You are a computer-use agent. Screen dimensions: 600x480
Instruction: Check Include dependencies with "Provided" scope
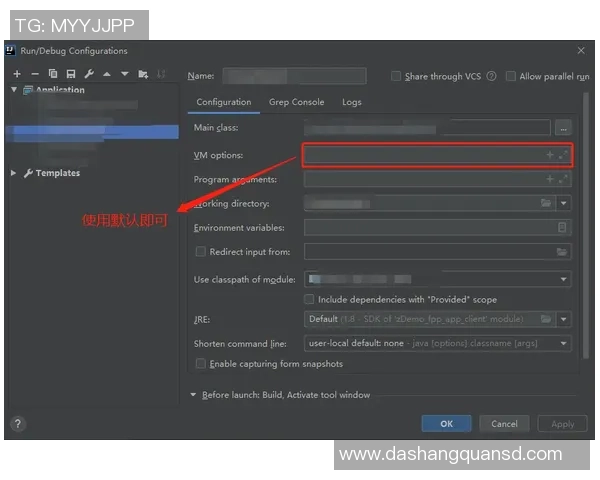[310, 299]
